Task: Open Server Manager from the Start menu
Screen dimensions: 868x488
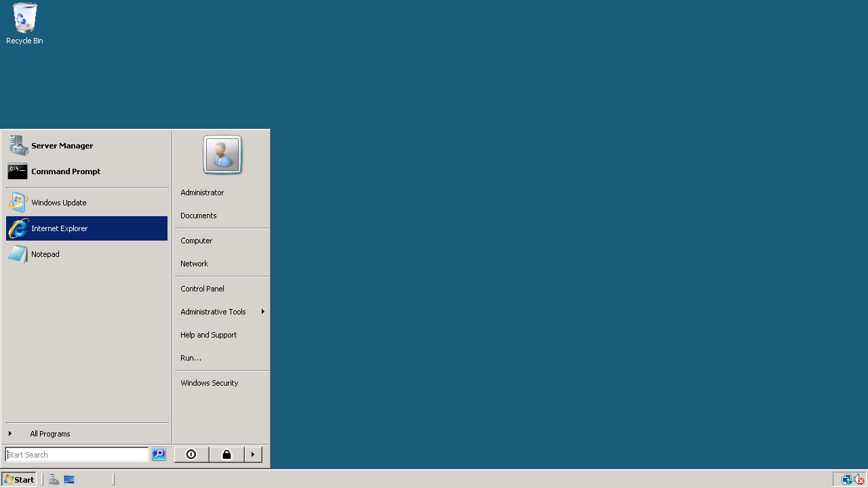Action: pos(61,146)
